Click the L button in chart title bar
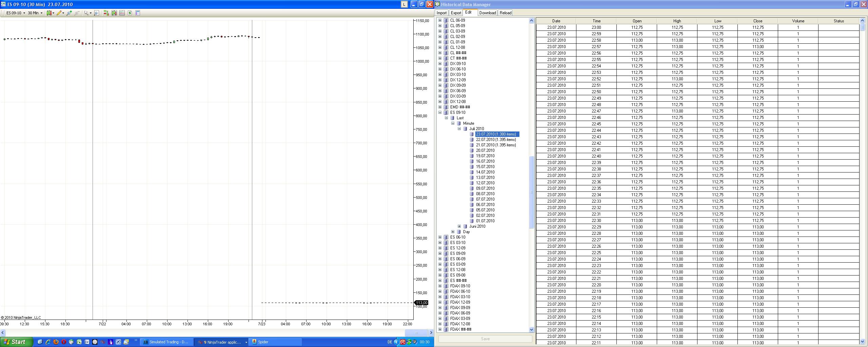The width and height of the screenshot is (868, 347). (x=404, y=4)
